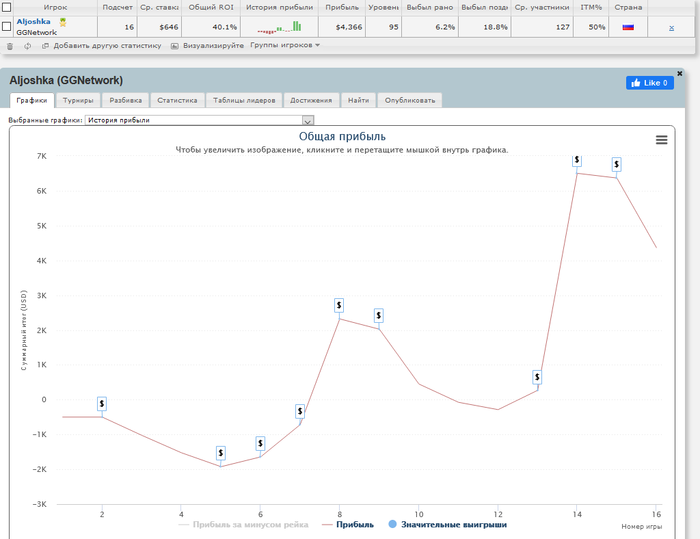The width and height of the screenshot is (700, 539).
Task: Toggle 'Значительные выигрыши' legend item
Action: [x=446, y=524]
